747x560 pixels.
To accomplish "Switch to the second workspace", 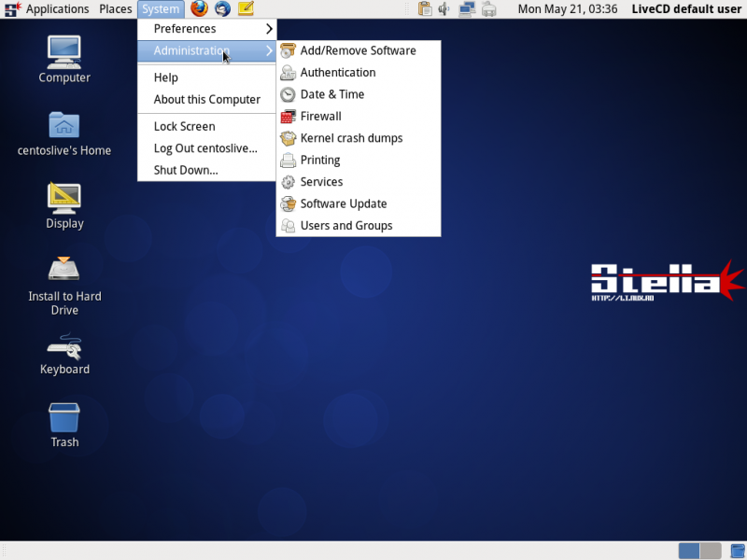I will [711, 551].
